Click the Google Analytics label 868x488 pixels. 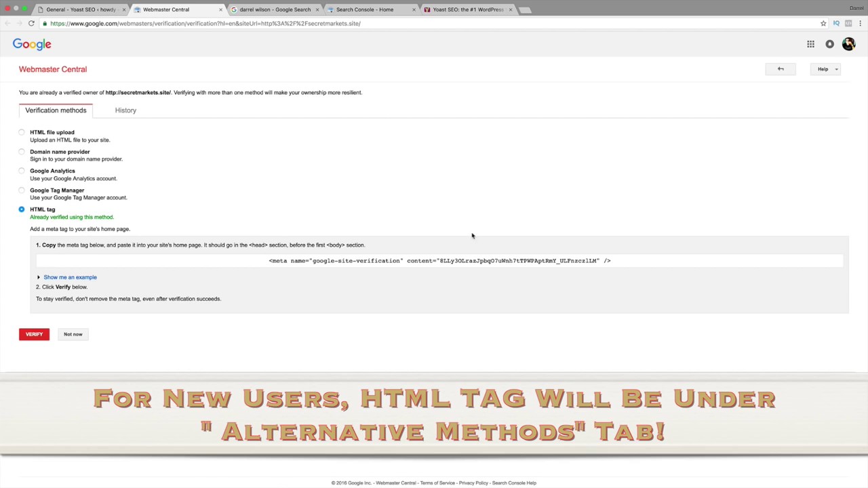52,171
